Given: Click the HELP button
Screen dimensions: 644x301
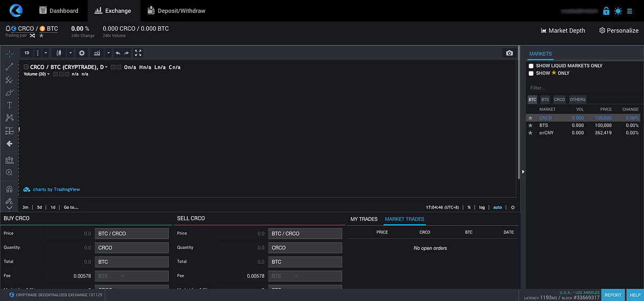Looking at the screenshot, I should pos(635,295).
